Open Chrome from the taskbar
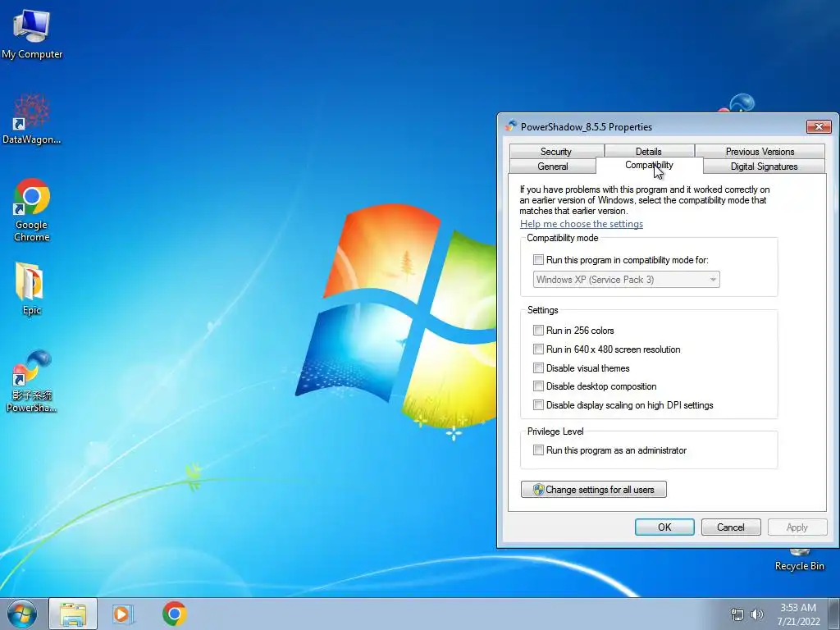840x630 pixels. tap(175, 614)
